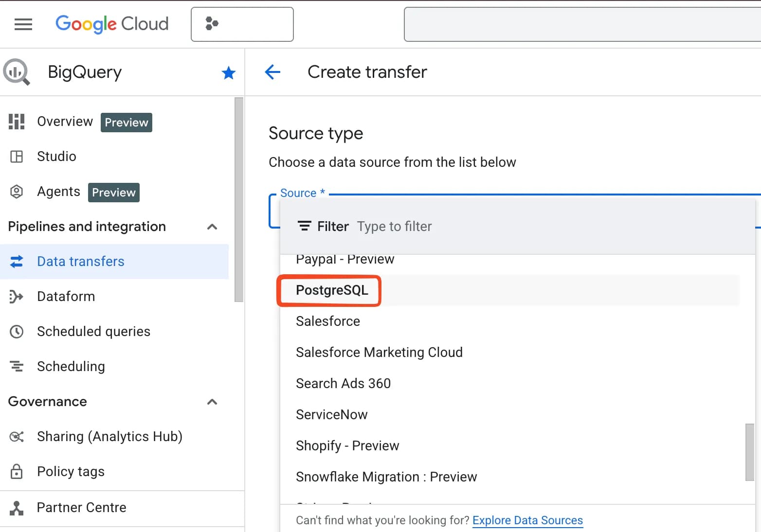The image size is (761, 532).
Task: Click the Partner Centre person icon
Action: point(16,507)
